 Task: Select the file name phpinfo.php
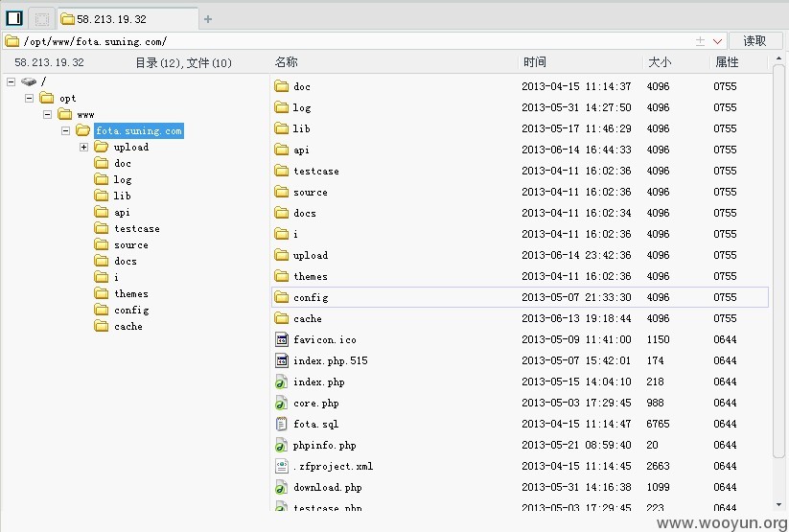pyautogui.click(x=325, y=446)
